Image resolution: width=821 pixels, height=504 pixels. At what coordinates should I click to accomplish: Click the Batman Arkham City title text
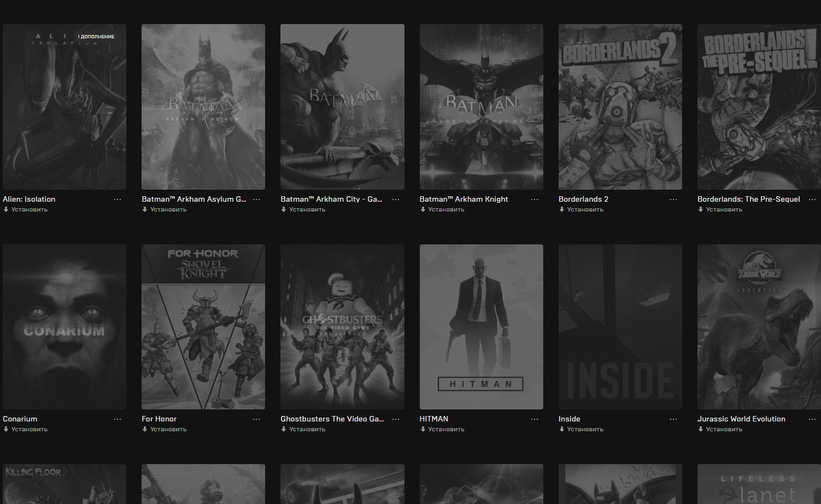click(331, 199)
